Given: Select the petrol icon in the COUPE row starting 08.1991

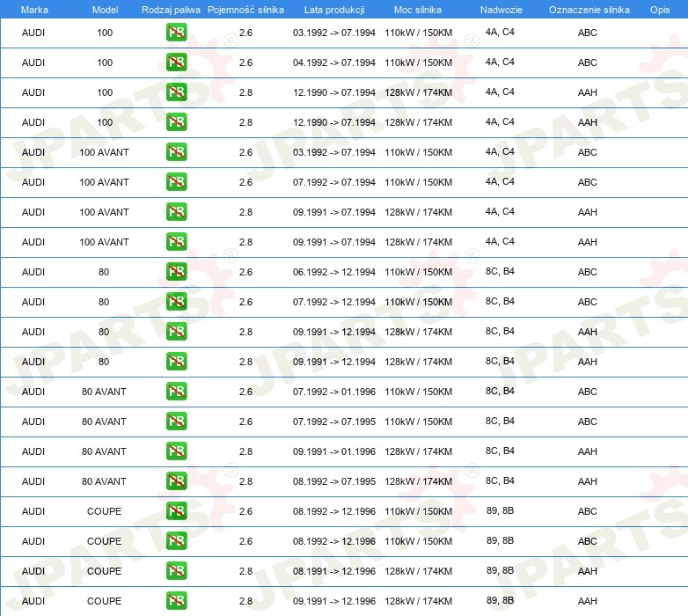Looking at the screenshot, I should point(176,571).
